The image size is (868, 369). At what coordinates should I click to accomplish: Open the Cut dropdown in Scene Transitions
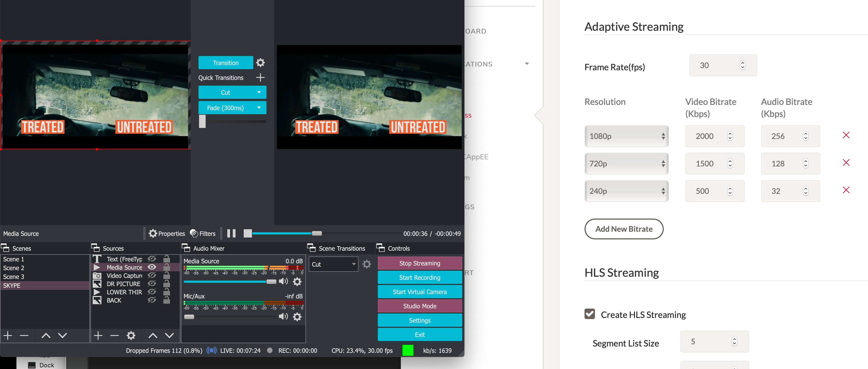pyautogui.click(x=333, y=264)
